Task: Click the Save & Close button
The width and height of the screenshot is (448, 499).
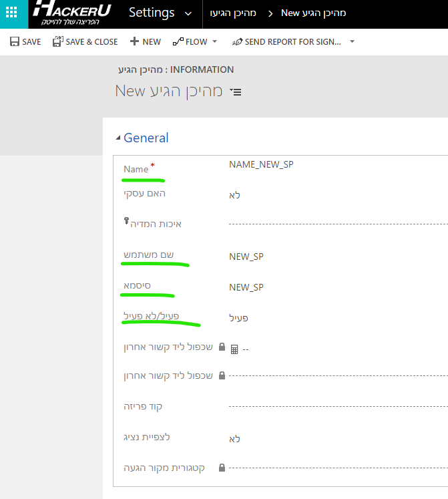Action: coord(85,41)
